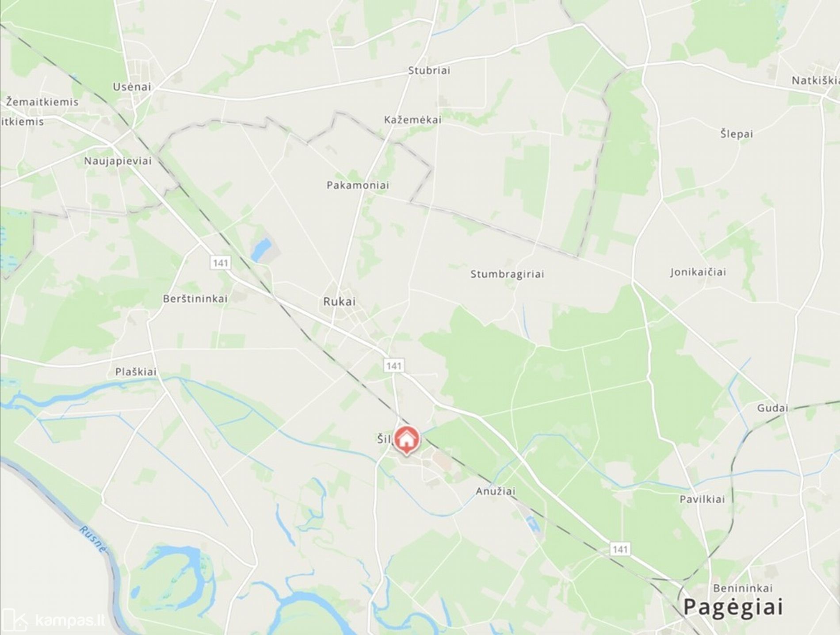The width and height of the screenshot is (840, 635).
Task: Click the Šlepai place label
Action: point(736,134)
